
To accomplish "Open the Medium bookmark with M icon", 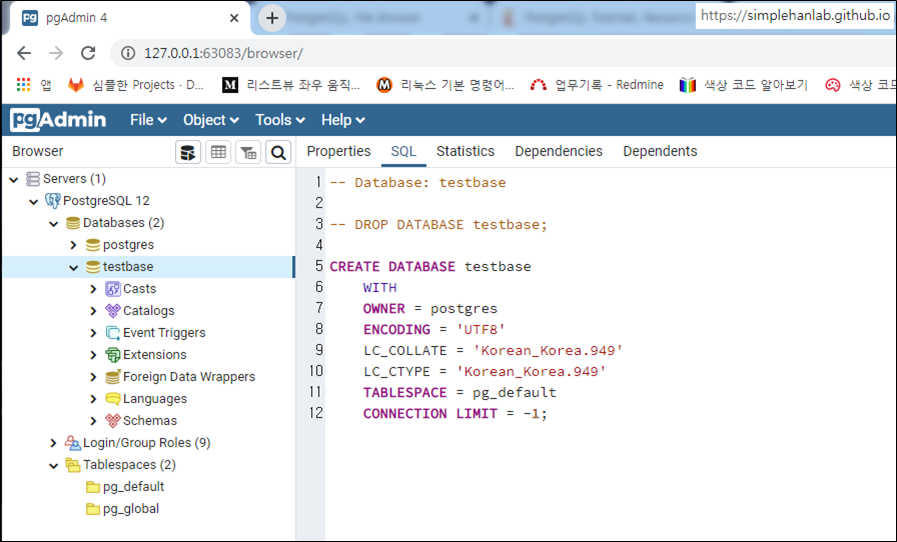I will 291,85.
